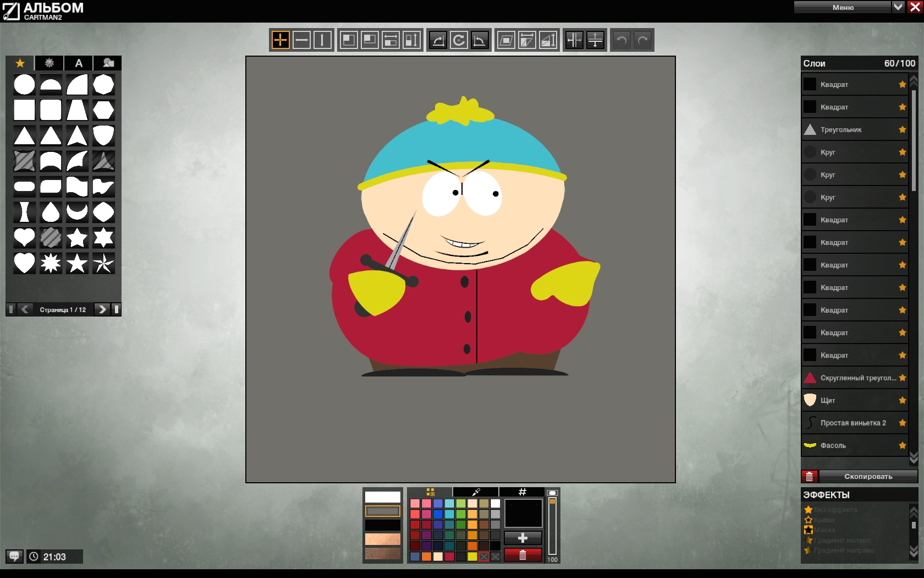Select the free rotate tool
This screenshot has height=578, width=924.
(x=459, y=40)
